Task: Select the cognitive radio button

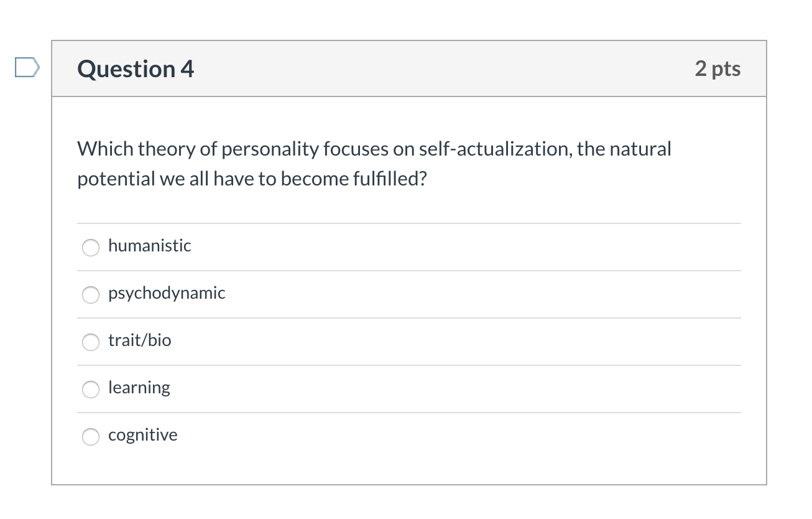Action: pyautogui.click(x=91, y=437)
